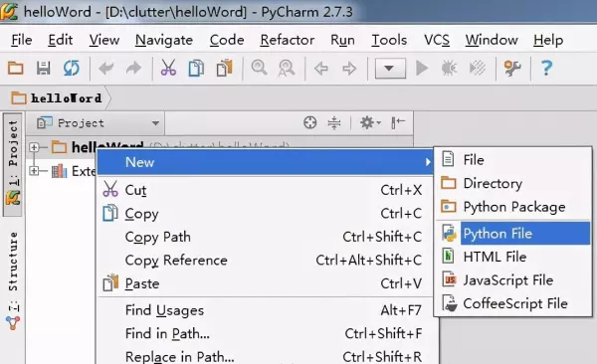Screen dimensions: 597x364
Task: Select New in the context menu
Action: click(x=266, y=162)
